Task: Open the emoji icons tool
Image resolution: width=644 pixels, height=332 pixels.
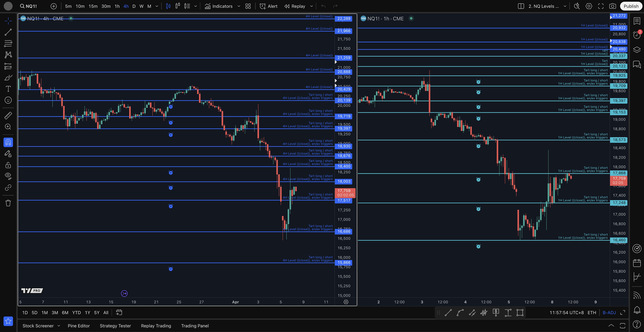Action: point(8,100)
